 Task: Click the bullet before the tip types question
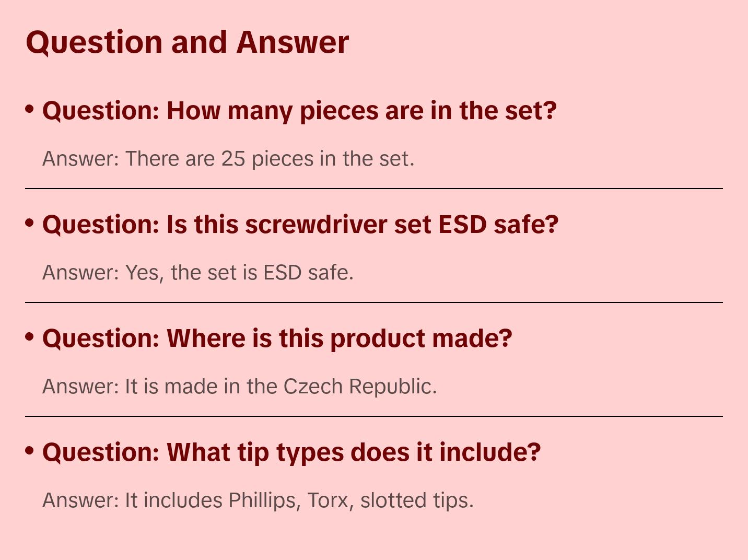pos(30,451)
